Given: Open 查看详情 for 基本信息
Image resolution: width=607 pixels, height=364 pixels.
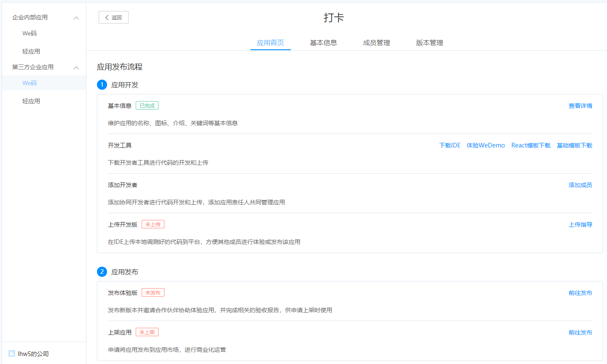Looking at the screenshot, I should pyautogui.click(x=580, y=106).
